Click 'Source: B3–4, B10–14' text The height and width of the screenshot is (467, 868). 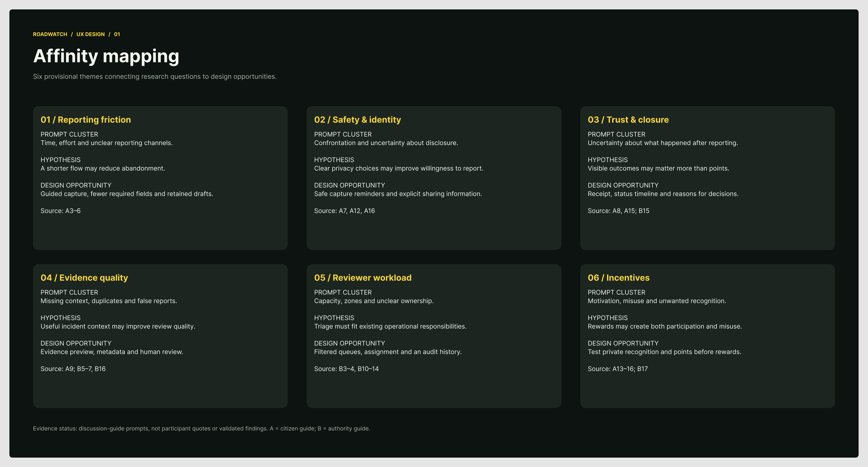(346, 369)
